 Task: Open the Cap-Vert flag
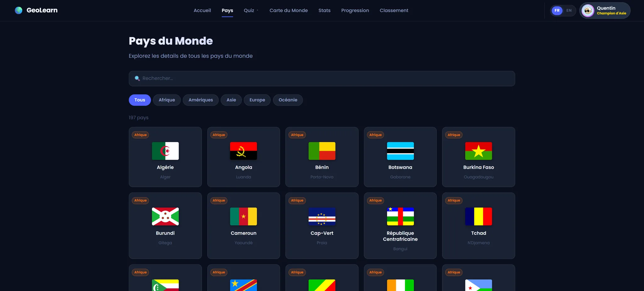pyautogui.click(x=322, y=216)
